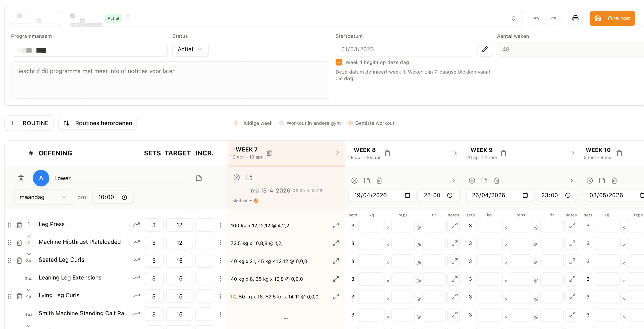Open three-dot menu for Seated Leg Curls
Viewport: 644px width, 329px height.
coord(220,261)
